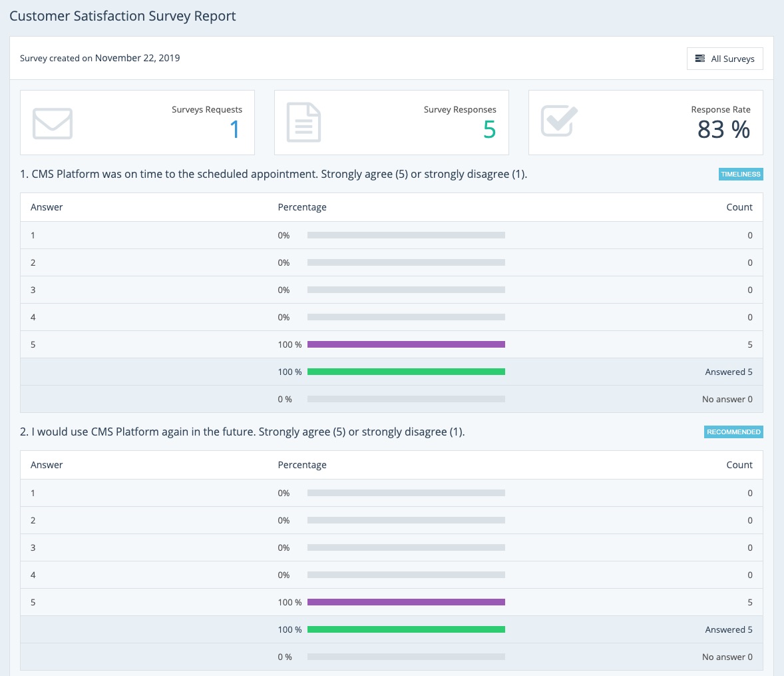Click the document icon in Survey Responses card
Image resolution: width=784 pixels, height=676 pixels.
coord(303,123)
